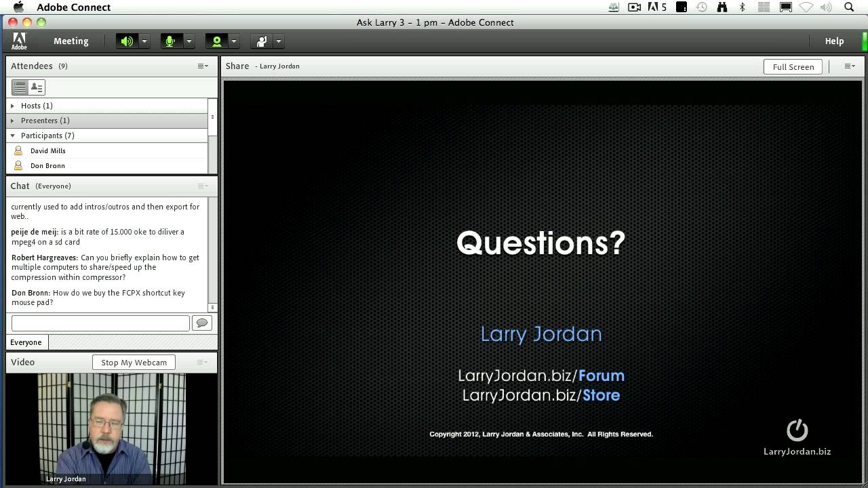Open the Adobe Connect application menu

73,7
